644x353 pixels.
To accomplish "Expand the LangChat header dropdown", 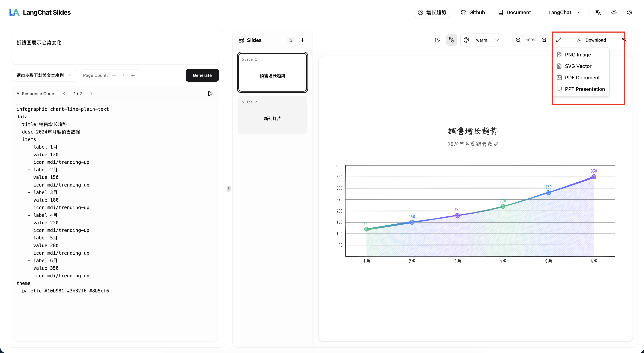I will [x=564, y=13].
